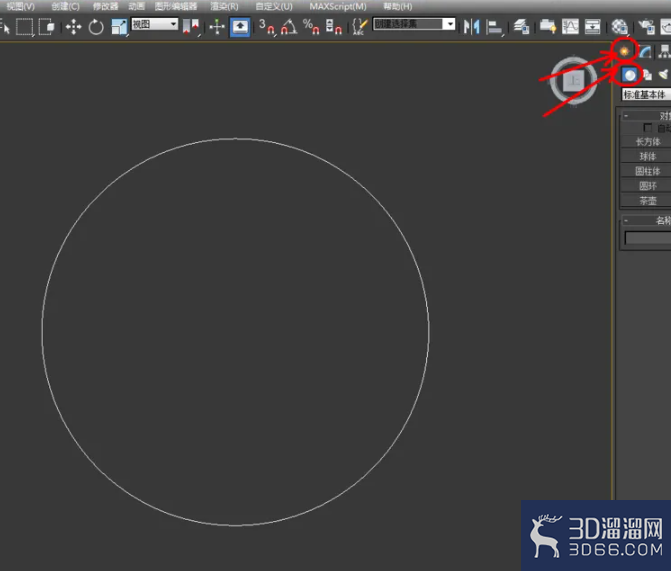Click the Mirror tool icon
The width and height of the screenshot is (671, 571).
point(472,27)
